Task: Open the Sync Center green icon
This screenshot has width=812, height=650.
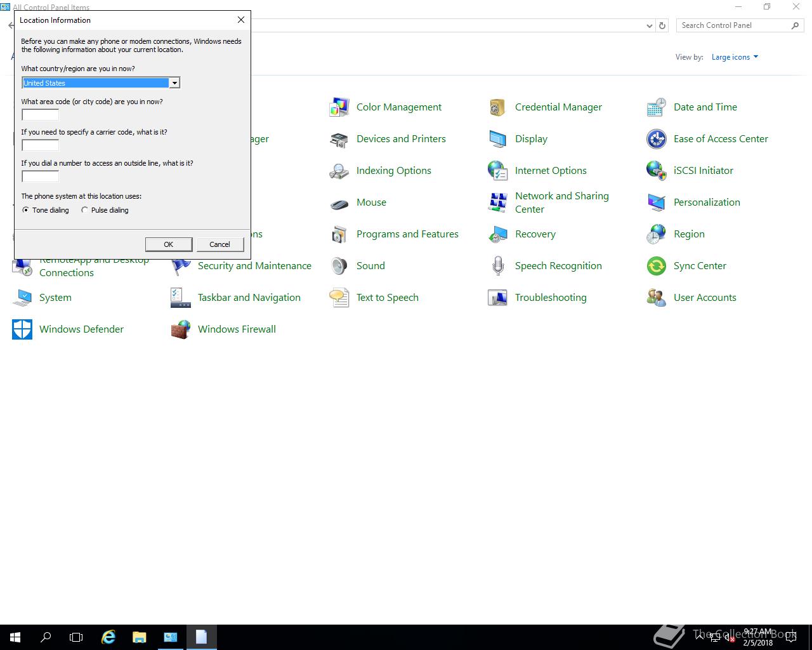Action: [x=657, y=266]
